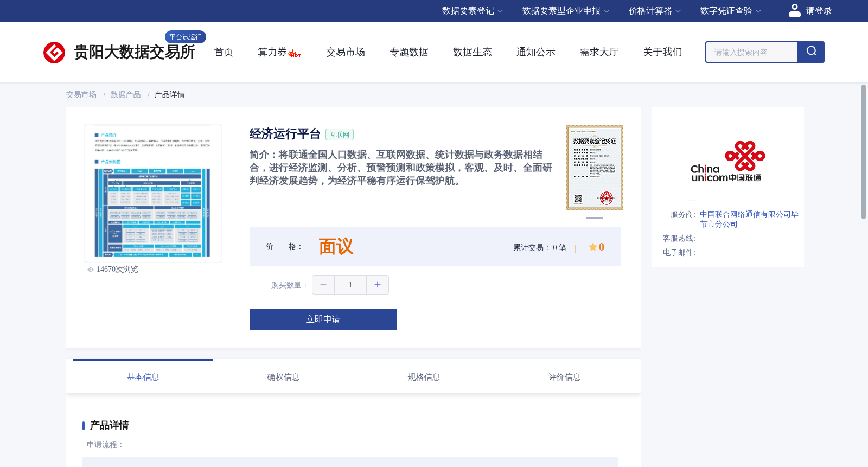This screenshot has height=467, width=868.
Task: Open the 数据生态 menu item
Action: point(473,52)
